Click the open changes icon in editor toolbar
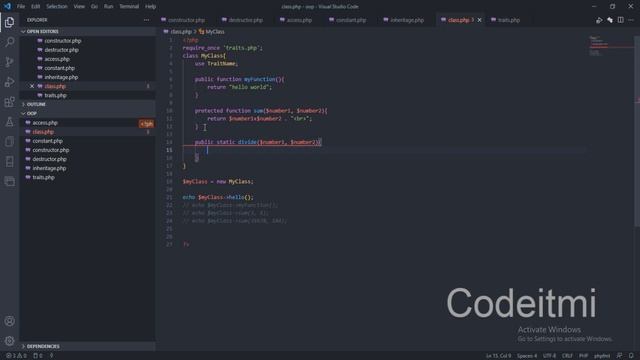Screen dimensions: 640x360 tap(610, 20)
